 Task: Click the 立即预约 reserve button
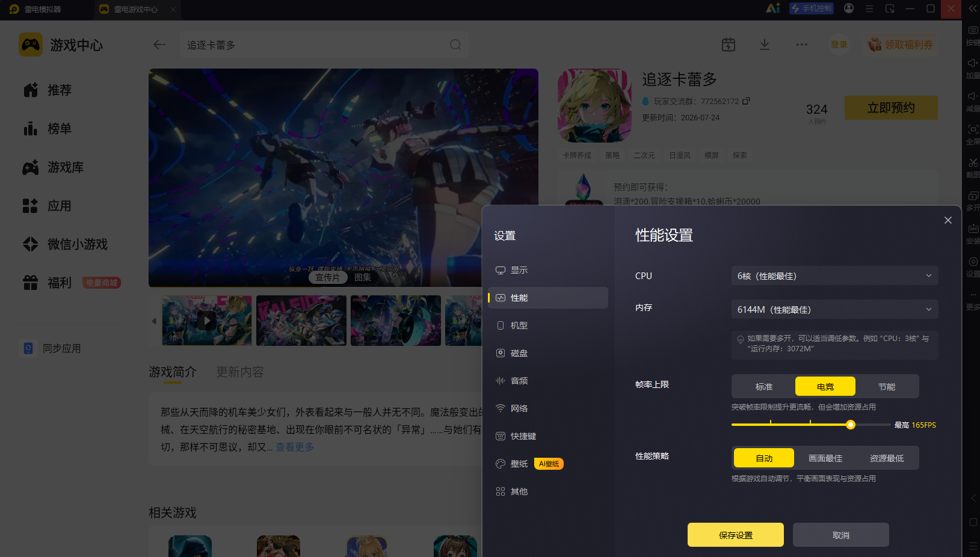[x=891, y=108]
